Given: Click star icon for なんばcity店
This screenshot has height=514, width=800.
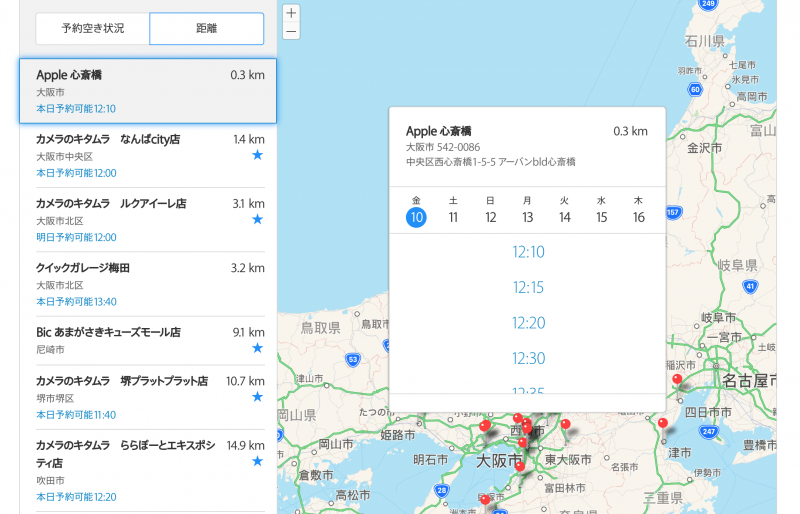Looking at the screenshot, I should coord(258,155).
